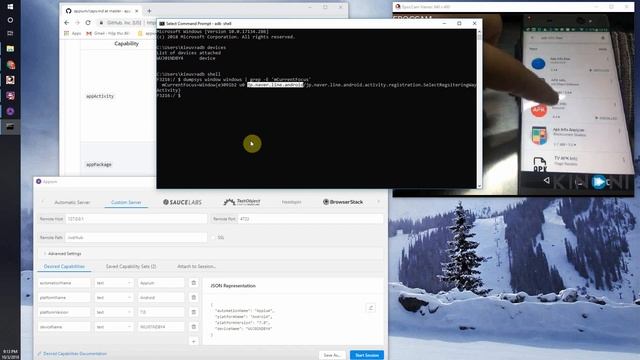Open the Windows Start menu
Screen dimensions: 640x360
click(10, 7)
